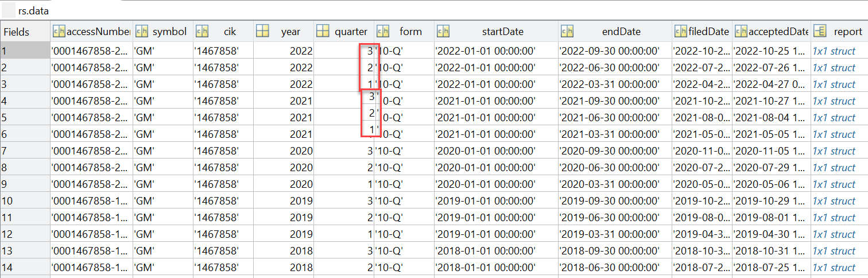Screen dimensions: 868x278
Task: Click the char type icon beside form header
Action: 383,32
